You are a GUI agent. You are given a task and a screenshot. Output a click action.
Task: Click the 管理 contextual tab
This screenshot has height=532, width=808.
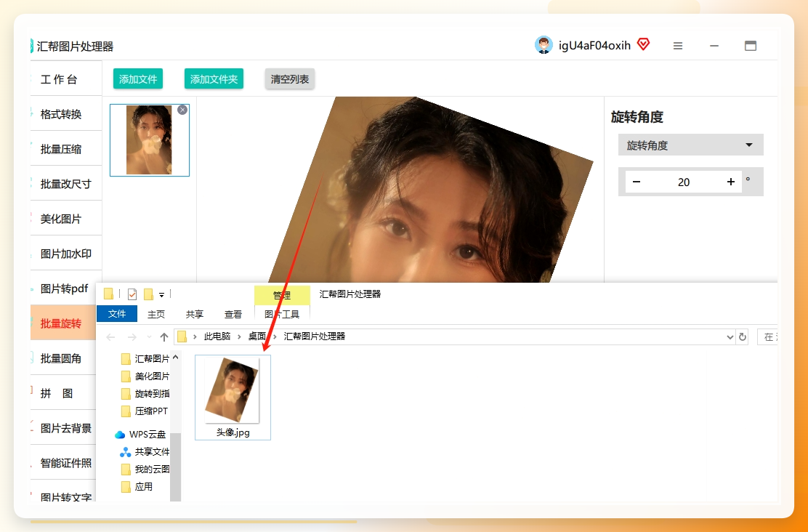tap(282, 295)
